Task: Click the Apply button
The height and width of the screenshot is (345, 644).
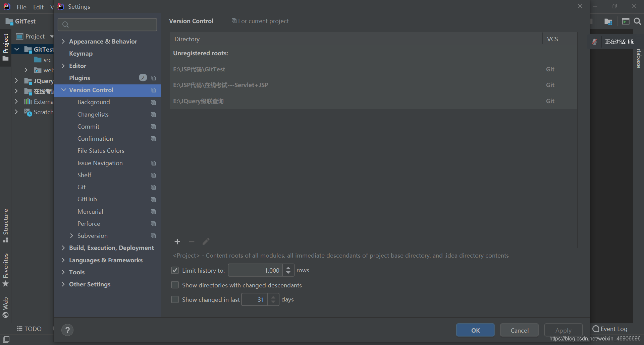Action: point(563,330)
